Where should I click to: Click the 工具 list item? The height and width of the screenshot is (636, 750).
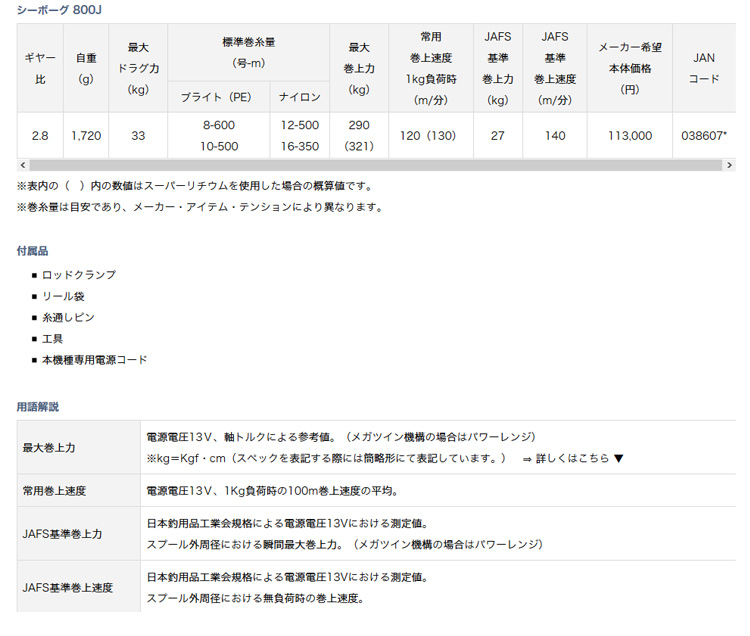53,339
